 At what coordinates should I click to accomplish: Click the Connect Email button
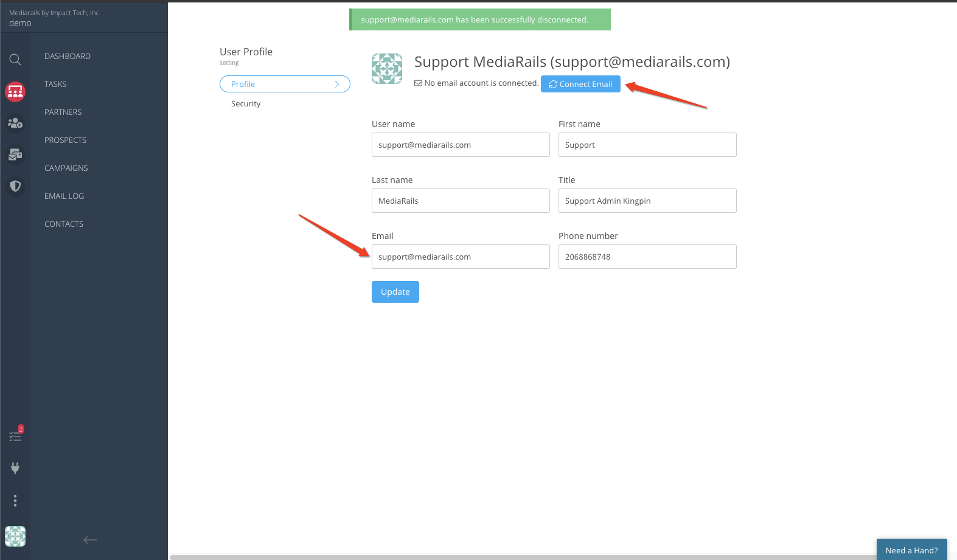pyautogui.click(x=580, y=84)
